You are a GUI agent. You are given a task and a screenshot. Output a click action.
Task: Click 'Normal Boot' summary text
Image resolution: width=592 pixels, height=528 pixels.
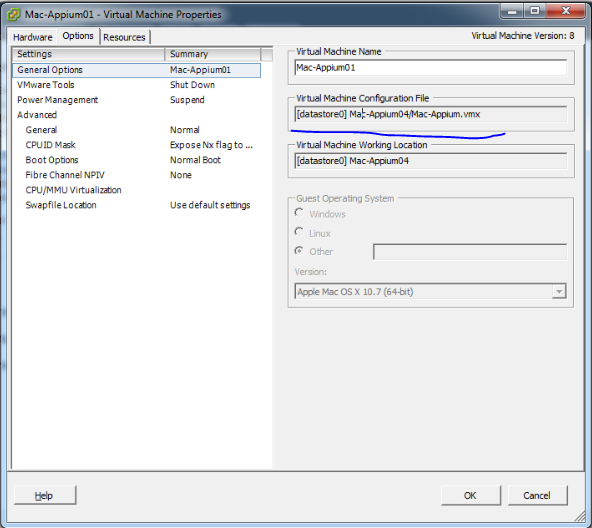[195, 160]
